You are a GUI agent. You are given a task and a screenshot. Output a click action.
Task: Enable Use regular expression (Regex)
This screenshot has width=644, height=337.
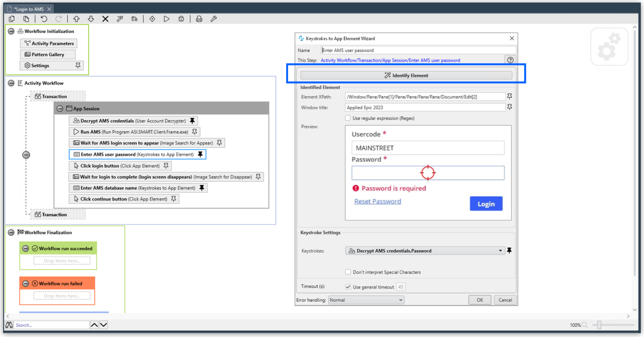pos(348,118)
